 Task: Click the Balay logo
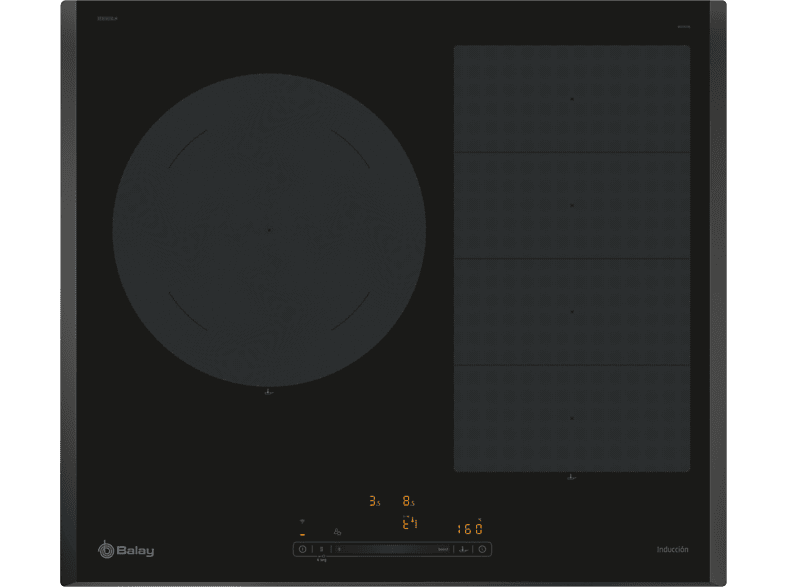pyautogui.click(x=126, y=548)
